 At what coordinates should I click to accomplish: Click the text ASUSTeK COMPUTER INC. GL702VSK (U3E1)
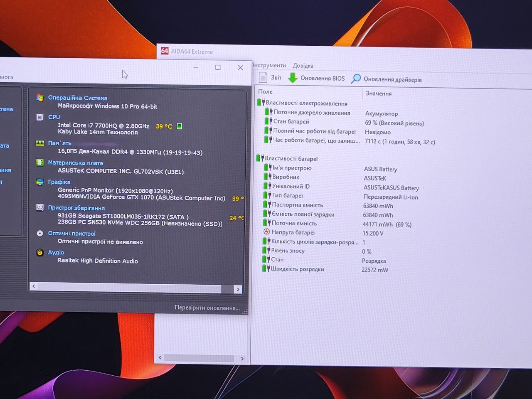coord(121,171)
